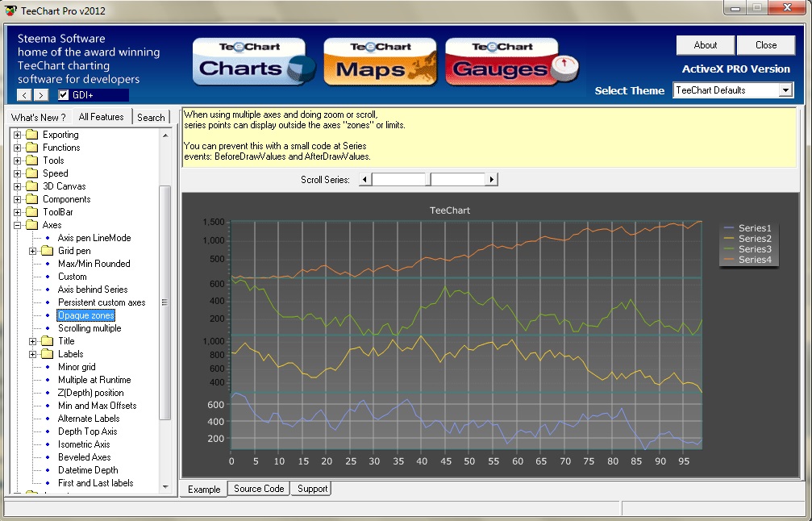
Task: Select the Z(Depth) position item
Action: 90,393
